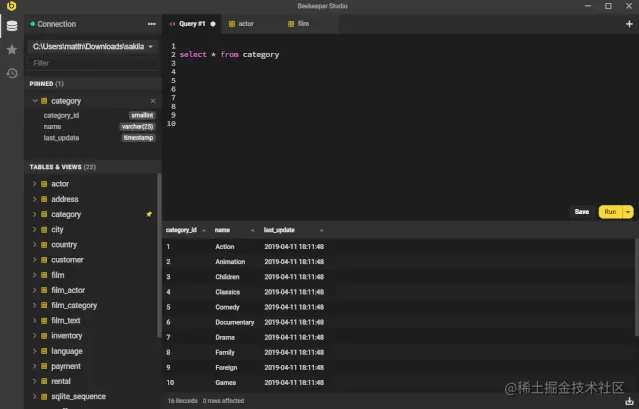
Task: Collapse the pinned category table
Action: (35, 101)
